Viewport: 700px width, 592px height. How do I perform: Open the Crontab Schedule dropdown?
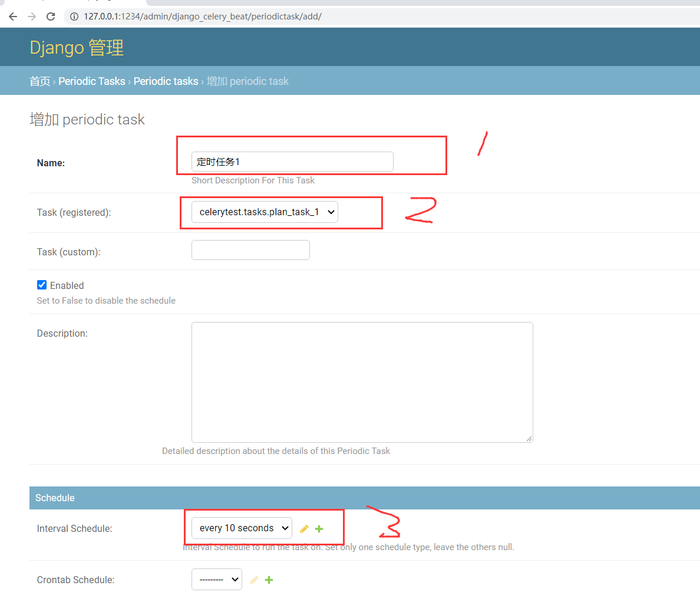[216, 579]
